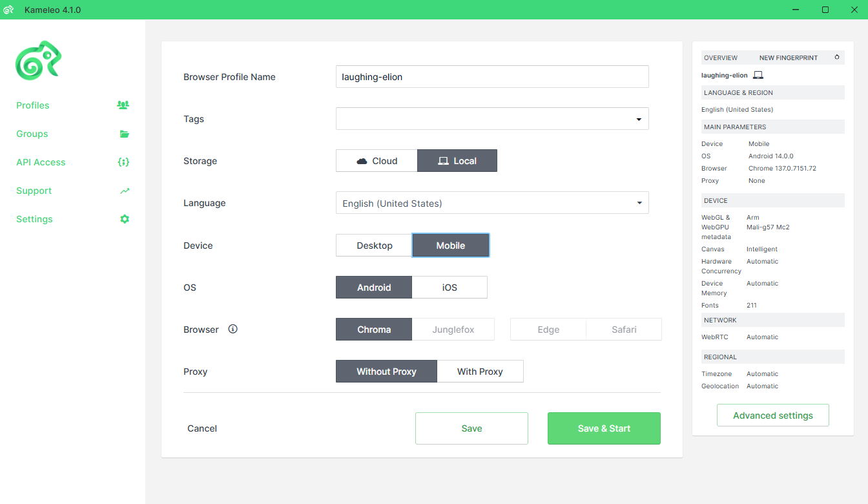Select Cloud storage

tap(377, 161)
